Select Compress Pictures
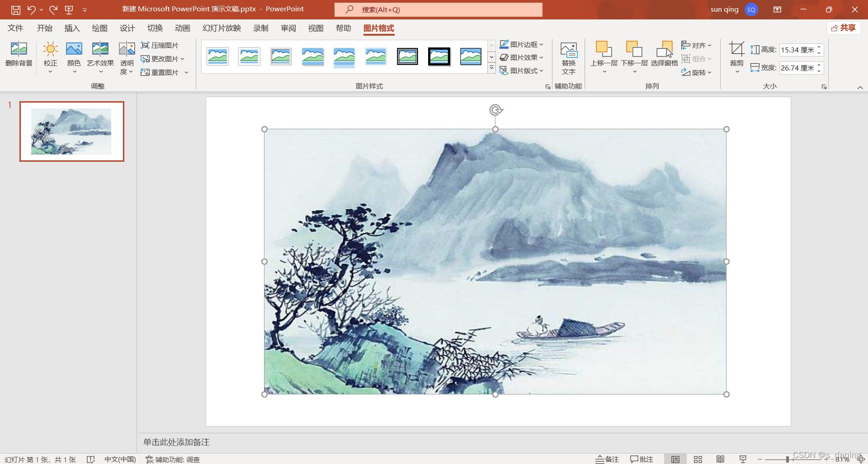Image resolution: width=868 pixels, height=464 pixels. (161, 45)
